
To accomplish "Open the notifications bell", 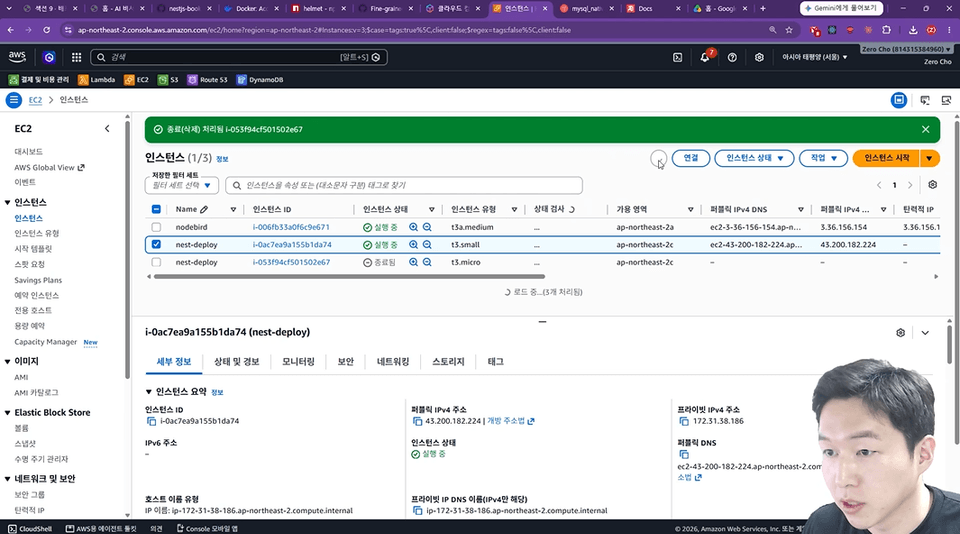I will [705, 57].
